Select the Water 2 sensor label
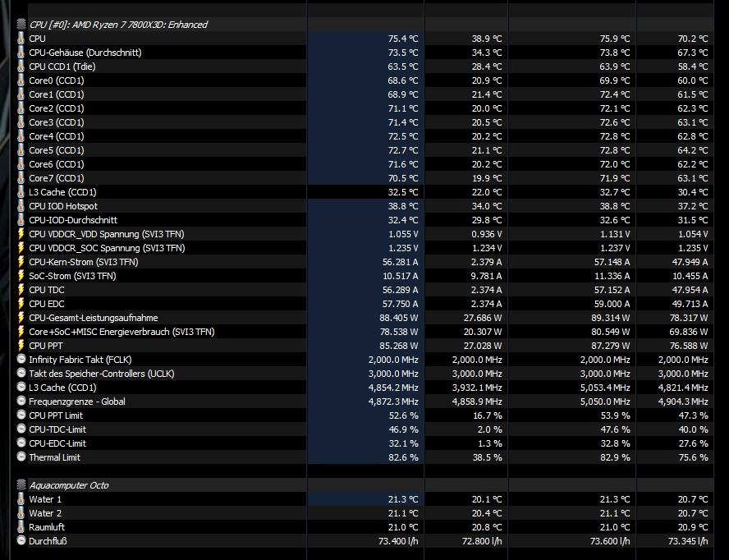The width and height of the screenshot is (729, 560). click(x=45, y=513)
